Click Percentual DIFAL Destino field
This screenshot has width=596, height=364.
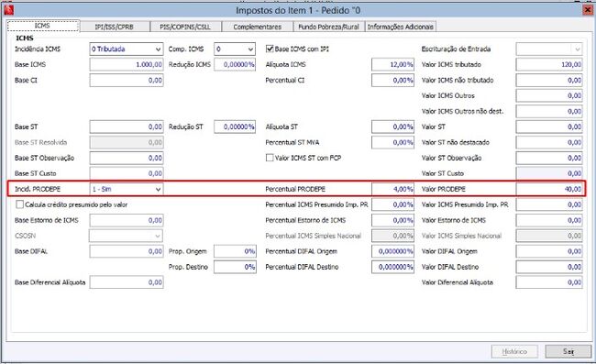point(392,267)
